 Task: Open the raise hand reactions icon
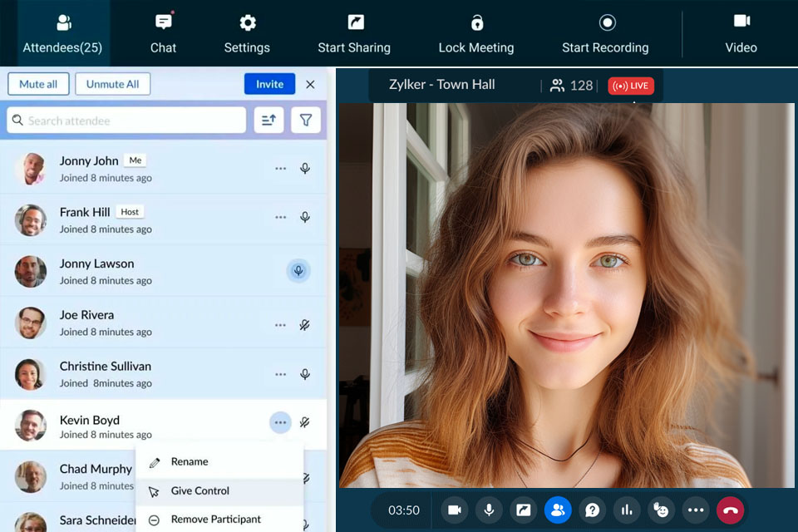[661, 510]
